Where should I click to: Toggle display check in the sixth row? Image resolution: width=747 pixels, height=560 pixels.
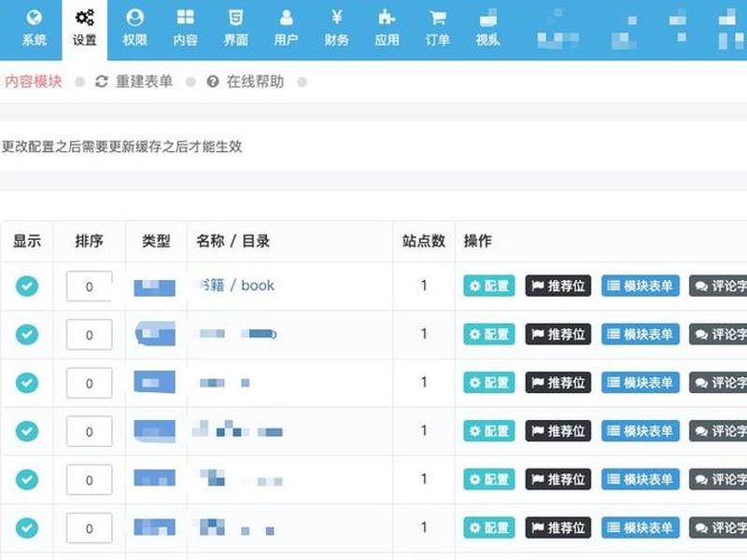click(x=27, y=527)
